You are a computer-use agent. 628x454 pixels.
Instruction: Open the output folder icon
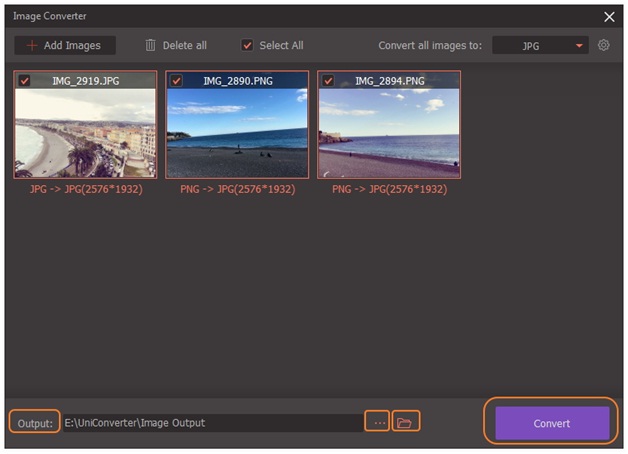pos(405,423)
